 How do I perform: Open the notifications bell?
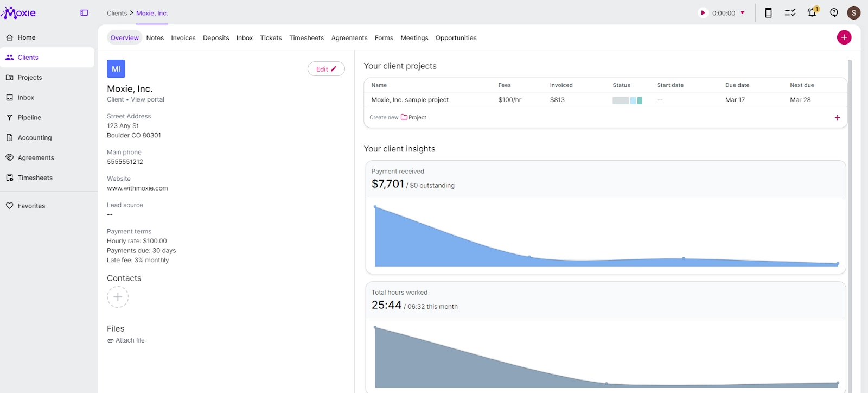coord(812,13)
